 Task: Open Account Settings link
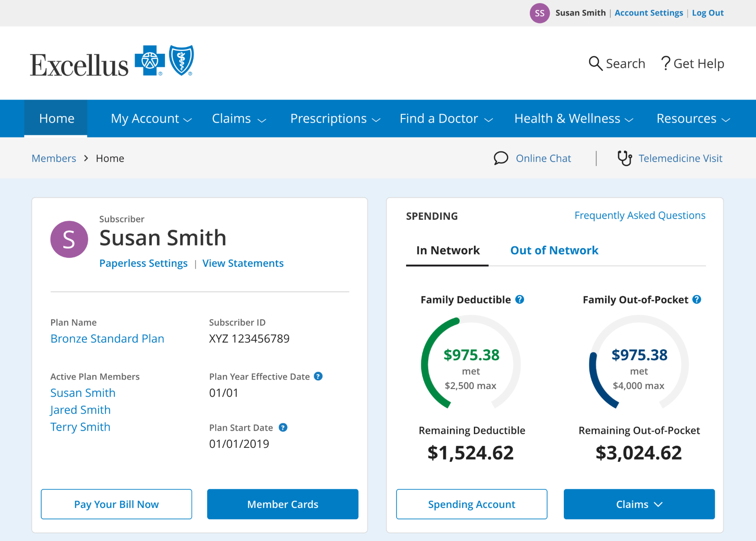[649, 13]
